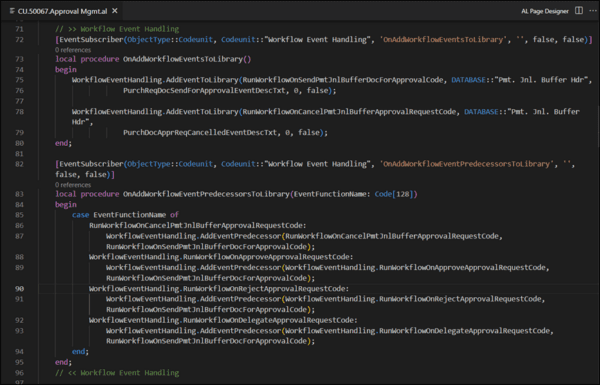Image resolution: width=600 pixels, height=385 pixels.
Task: Click 'DATABASE' keyword on line 75
Action: [x=468, y=80]
